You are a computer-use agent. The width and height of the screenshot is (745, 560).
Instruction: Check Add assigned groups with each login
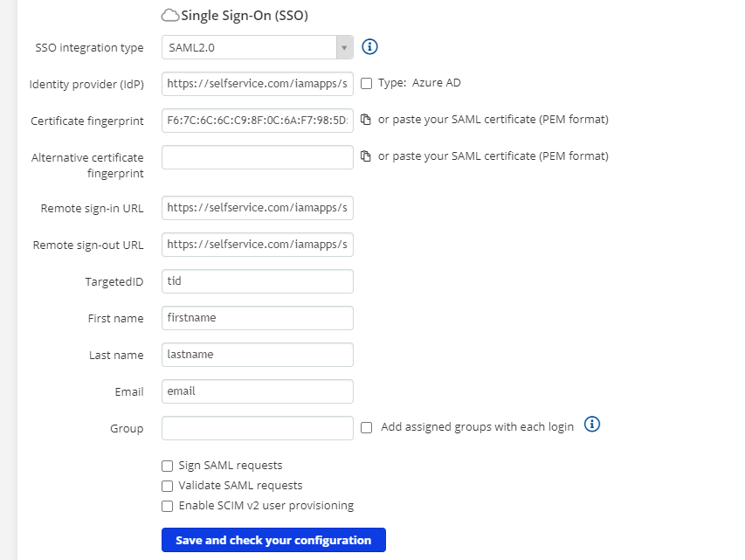367,427
